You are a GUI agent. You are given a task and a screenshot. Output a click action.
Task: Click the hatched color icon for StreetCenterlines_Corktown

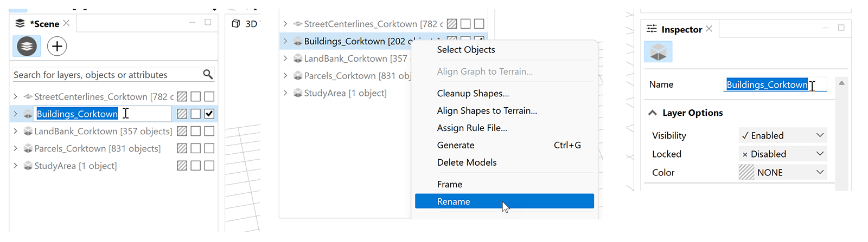tap(182, 97)
